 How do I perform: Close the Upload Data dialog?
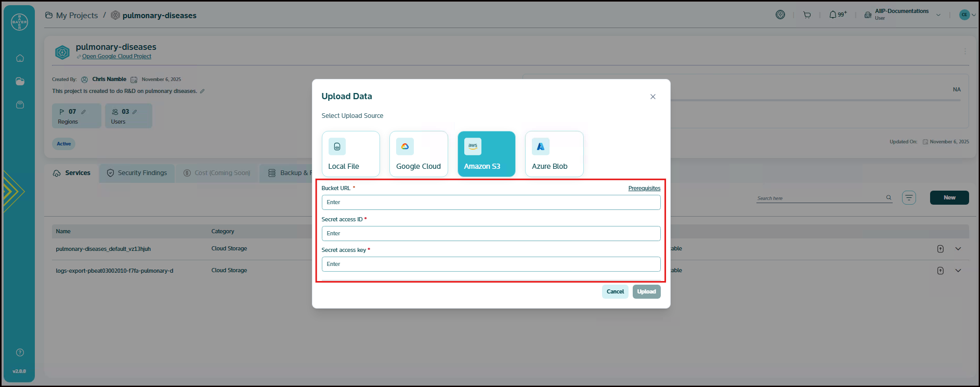pos(652,97)
